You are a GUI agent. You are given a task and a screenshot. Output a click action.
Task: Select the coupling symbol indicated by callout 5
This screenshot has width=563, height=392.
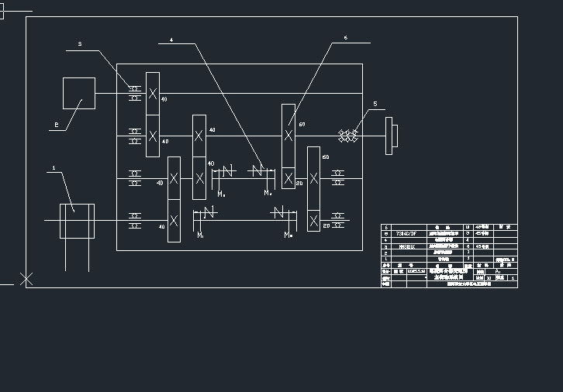[x=348, y=136]
